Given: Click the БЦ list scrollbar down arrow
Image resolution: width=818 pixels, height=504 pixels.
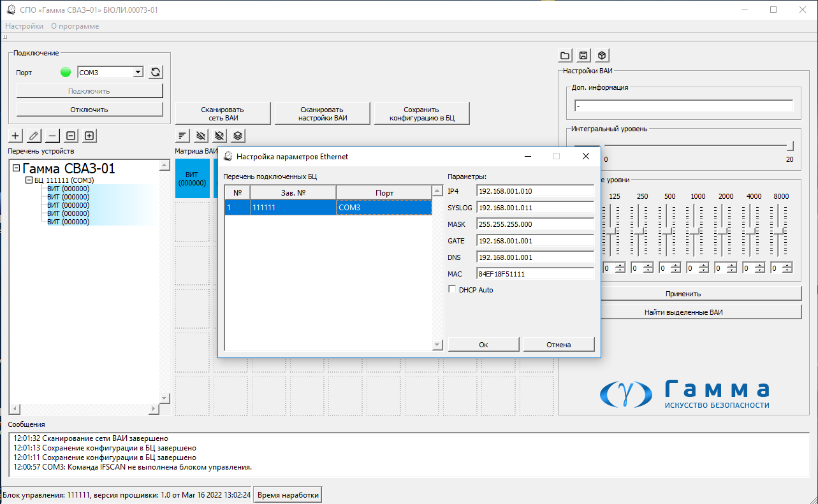Looking at the screenshot, I should (x=437, y=345).
